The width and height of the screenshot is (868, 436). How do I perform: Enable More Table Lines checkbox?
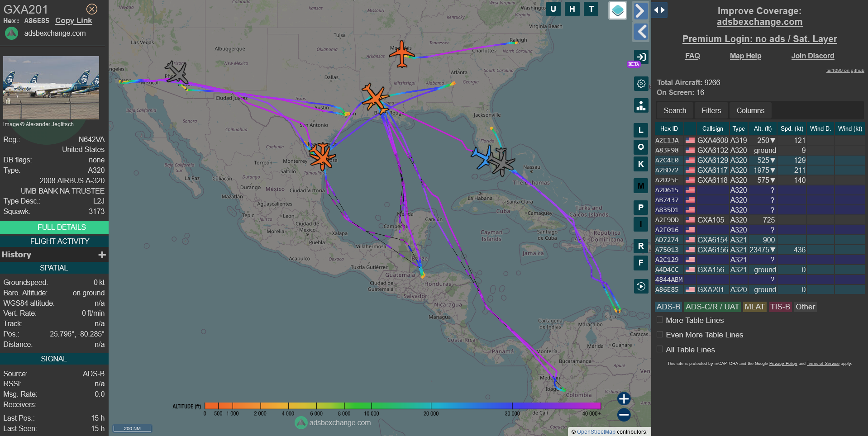coord(660,320)
